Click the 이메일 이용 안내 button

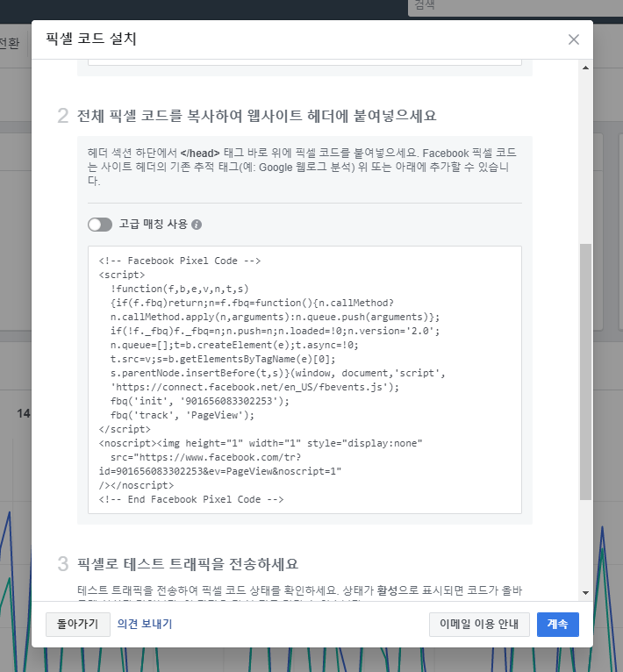tap(479, 624)
